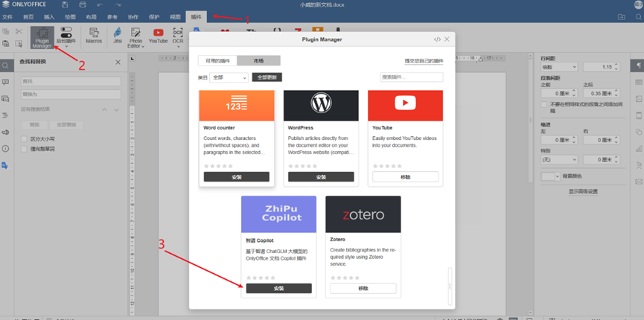
Task: Switch to the 首页 Home tab
Action: coord(28,17)
